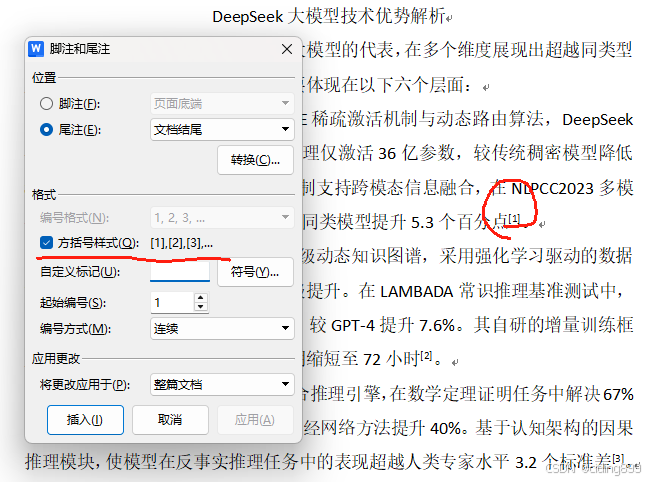The height and width of the screenshot is (482, 654).
Task: Select the 尾注(E) radio button
Action: coord(46,130)
